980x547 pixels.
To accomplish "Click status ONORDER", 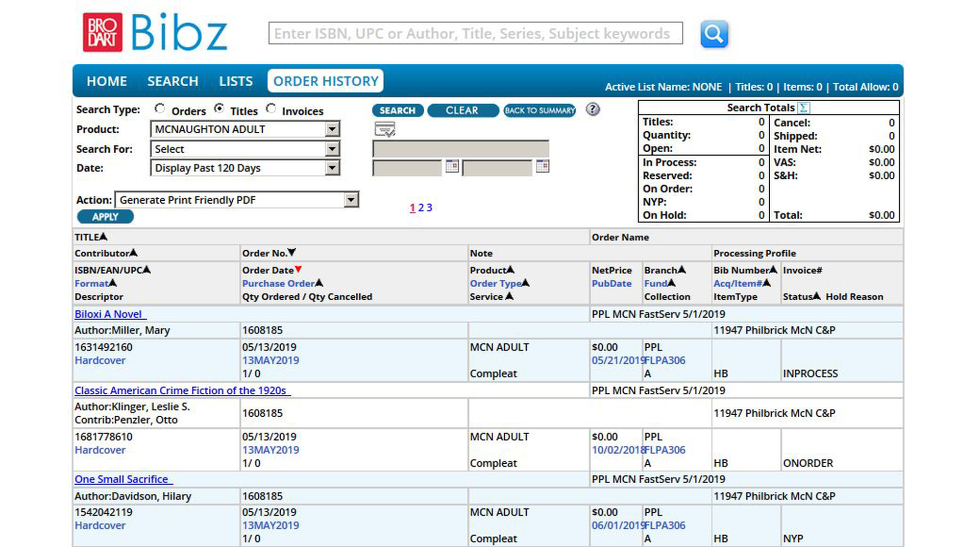I will (x=808, y=463).
